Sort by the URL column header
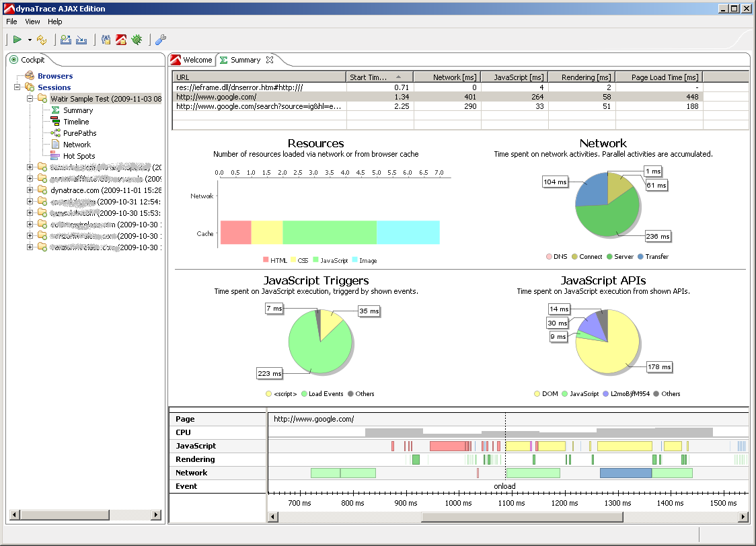The width and height of the screenshot is (756, 546). pyautogui.click(x=260, y=77)
